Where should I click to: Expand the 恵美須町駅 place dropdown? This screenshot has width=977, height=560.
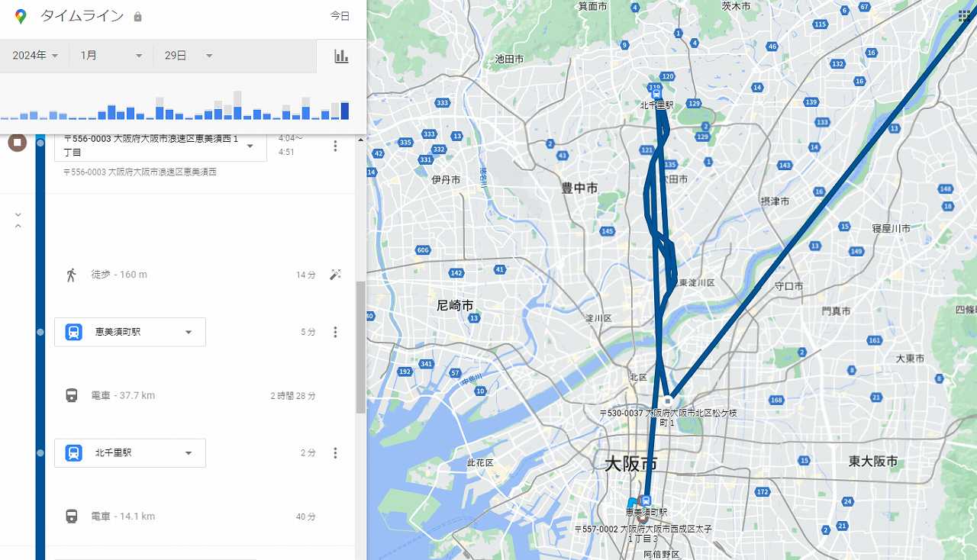[189, 332]
